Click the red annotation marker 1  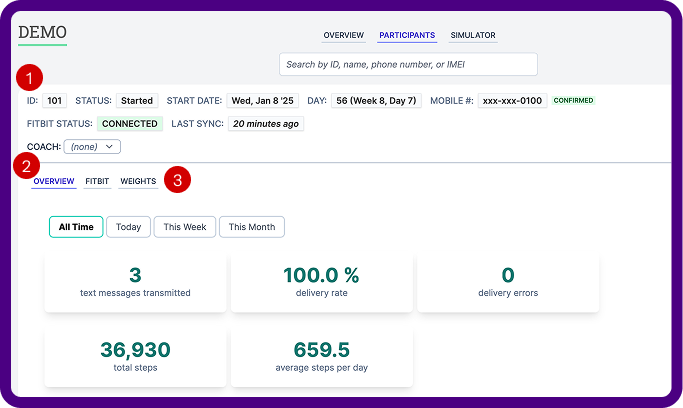[33, 78]
